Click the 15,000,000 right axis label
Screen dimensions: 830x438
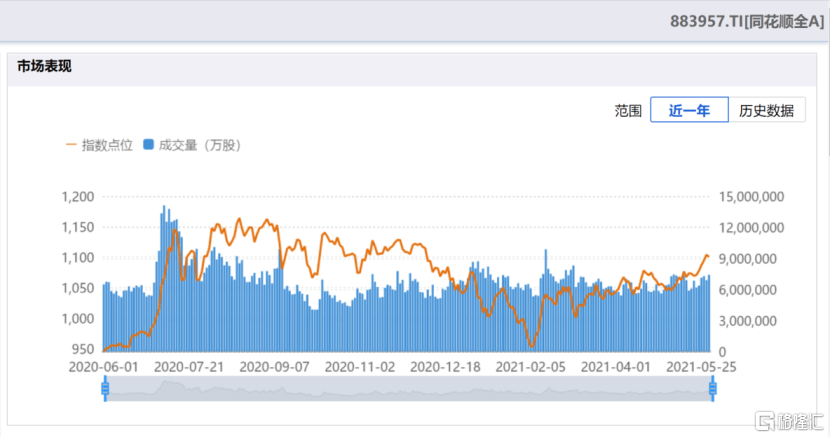[x=755, y=197]
